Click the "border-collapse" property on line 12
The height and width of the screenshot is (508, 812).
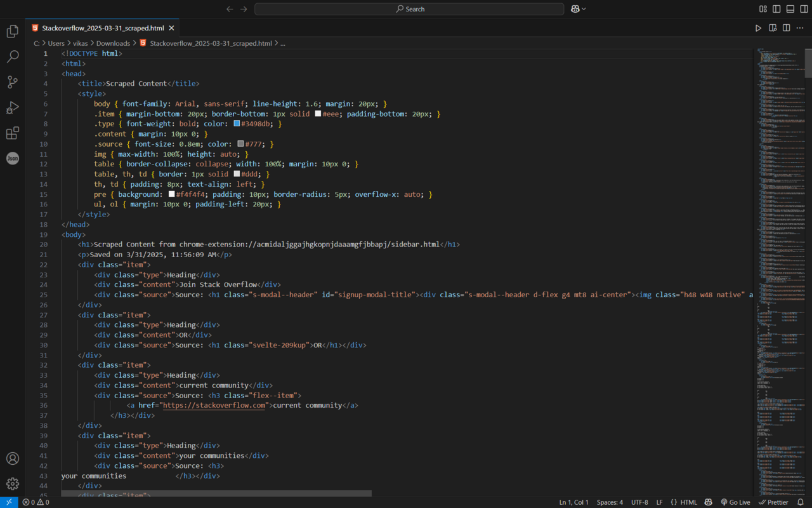tap(157, 164)
